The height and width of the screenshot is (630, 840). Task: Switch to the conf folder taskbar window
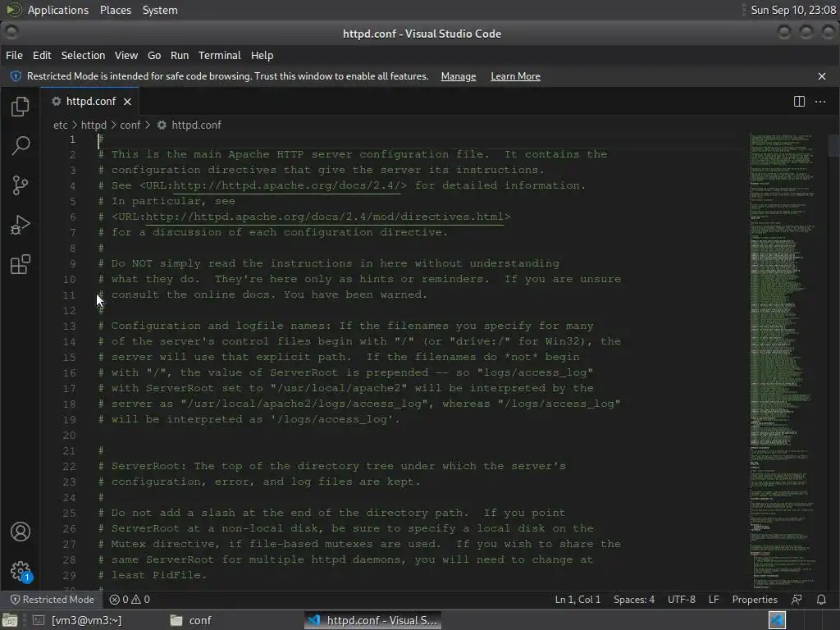(x=191, y=620)
